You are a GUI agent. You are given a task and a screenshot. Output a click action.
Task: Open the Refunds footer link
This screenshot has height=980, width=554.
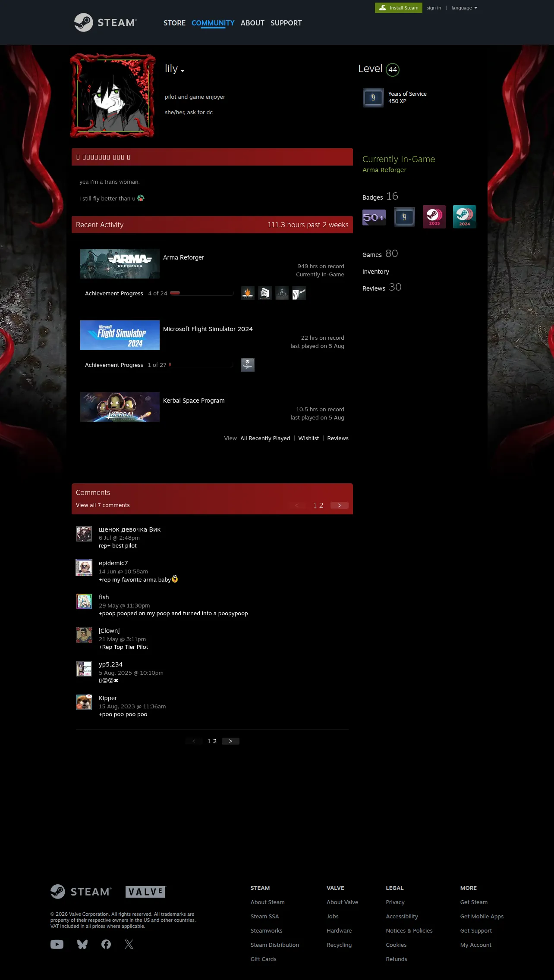point(397,959)
